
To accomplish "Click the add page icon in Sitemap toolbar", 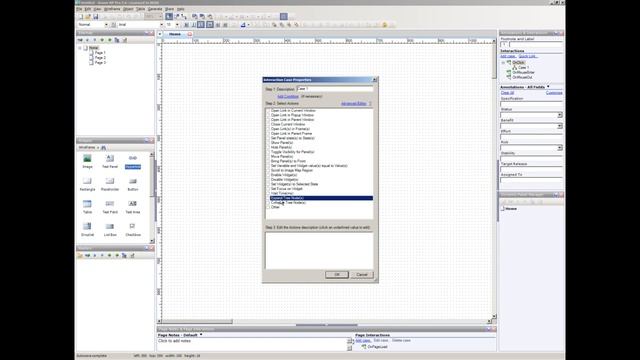I will [80, 40].
